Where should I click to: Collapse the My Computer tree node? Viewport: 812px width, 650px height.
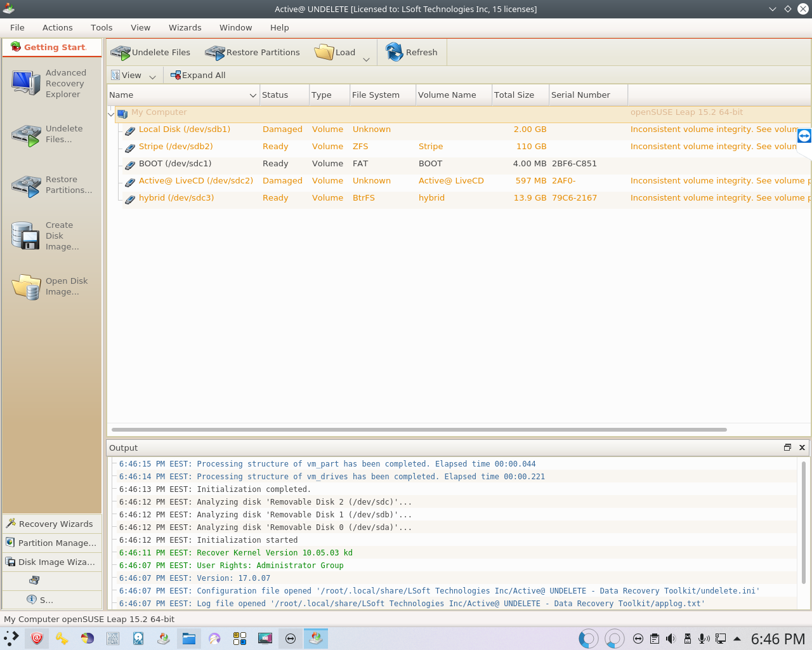pos(111,114)
